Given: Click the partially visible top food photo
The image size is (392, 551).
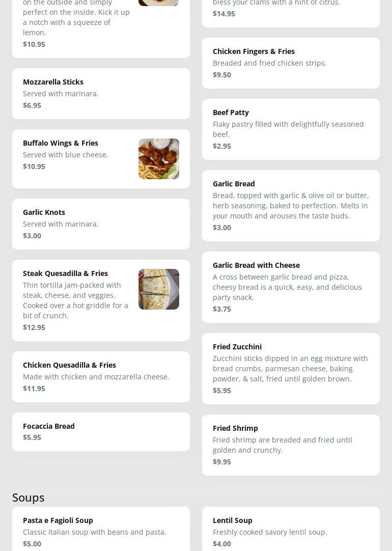Looking at the screenshot, I should tap(159, 3).
